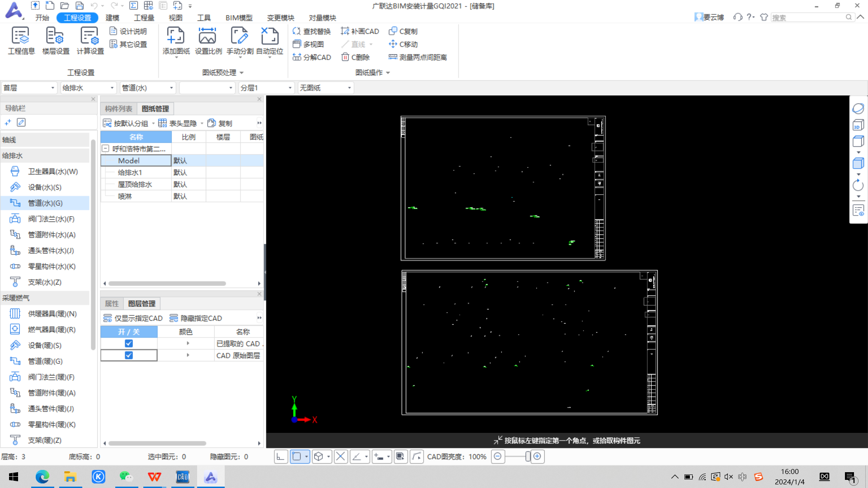Select 卫生器具(水)(W) in navigation
This screenshot has width=868, height=488.
pos(44,171)
